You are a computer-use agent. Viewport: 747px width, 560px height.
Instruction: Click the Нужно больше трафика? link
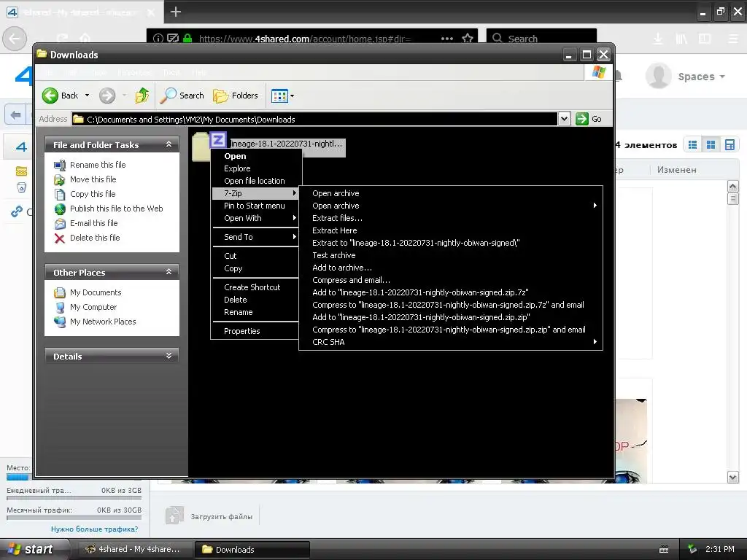pyautogui.click(x=94, y=529)
